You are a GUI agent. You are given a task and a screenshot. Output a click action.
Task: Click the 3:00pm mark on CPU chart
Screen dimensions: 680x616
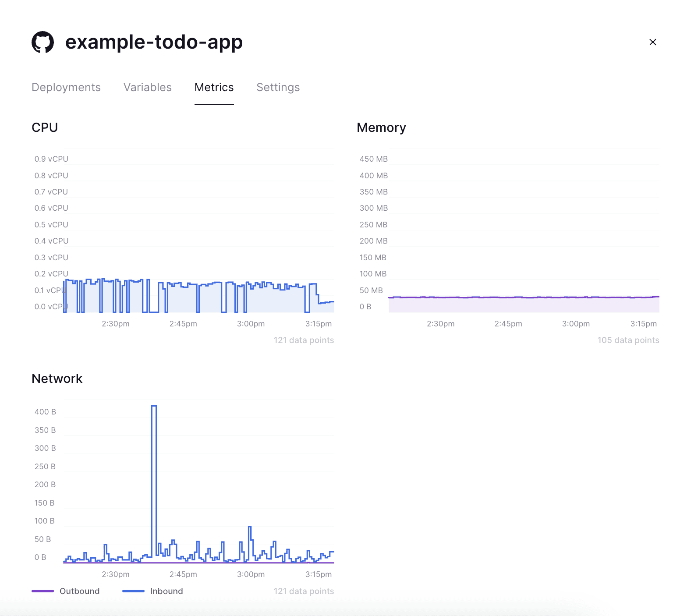pos(251,324)
